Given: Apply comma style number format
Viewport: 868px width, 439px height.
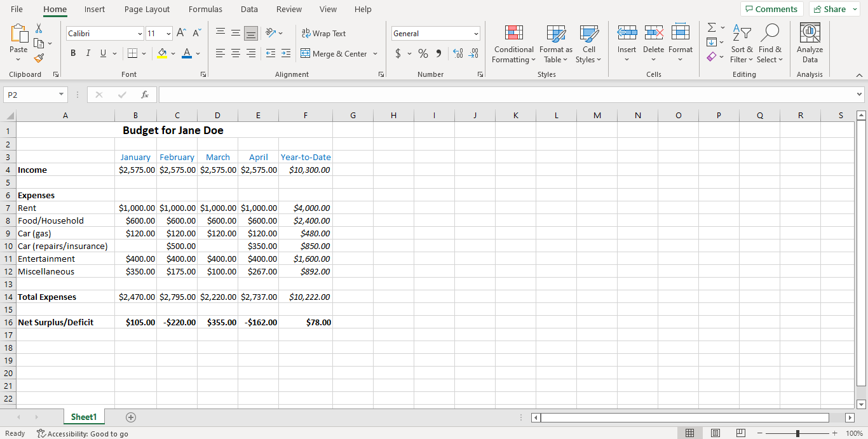Looking at the screenshot, I should (x=438, y=53).
